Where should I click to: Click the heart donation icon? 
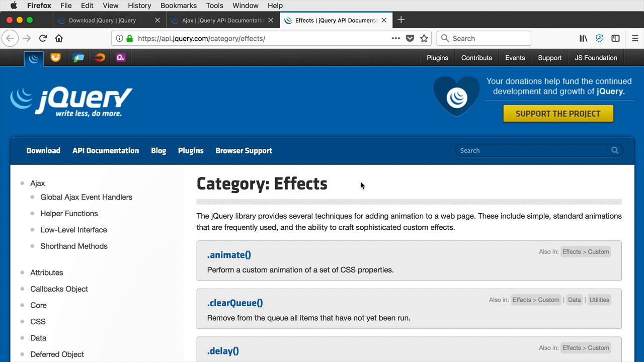[457, 96]
